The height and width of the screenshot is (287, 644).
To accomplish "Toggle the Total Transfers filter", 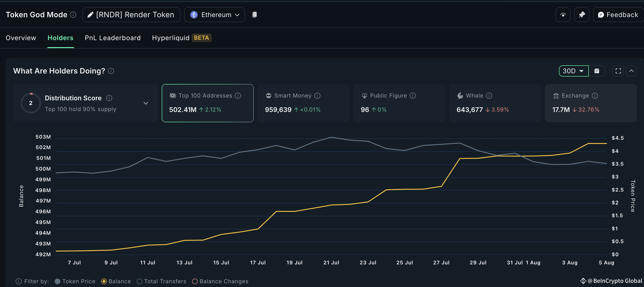I will [161, 281].
